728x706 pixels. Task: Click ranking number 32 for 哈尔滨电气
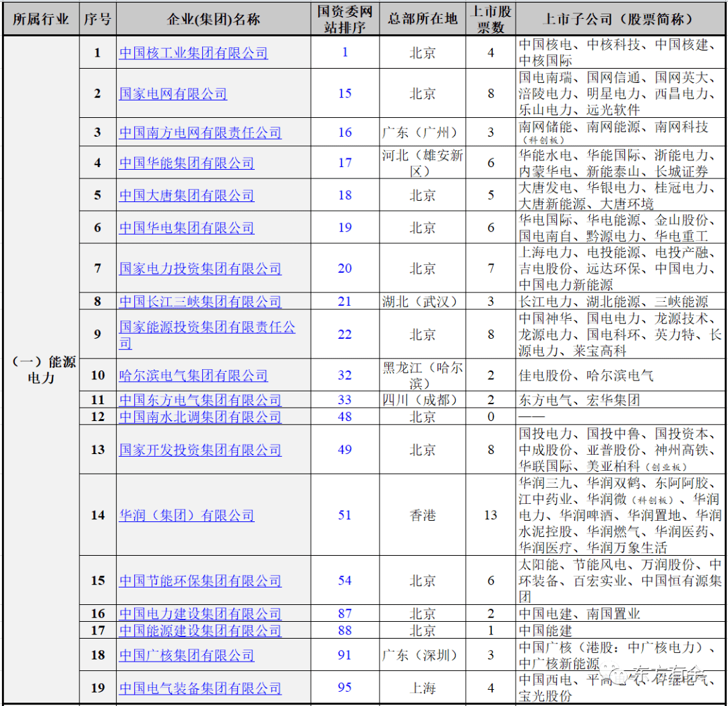345,375
